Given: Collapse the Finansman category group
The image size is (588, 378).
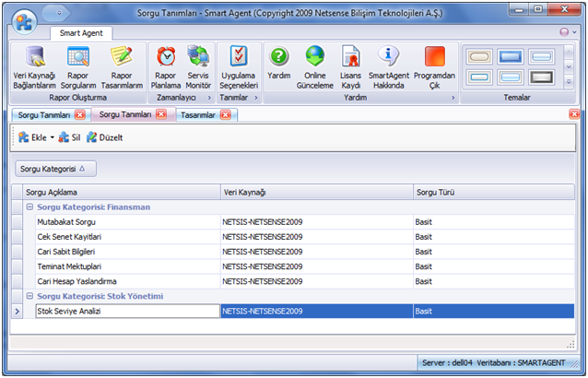Looking at the screenshot, I should [x=29, y=207].
